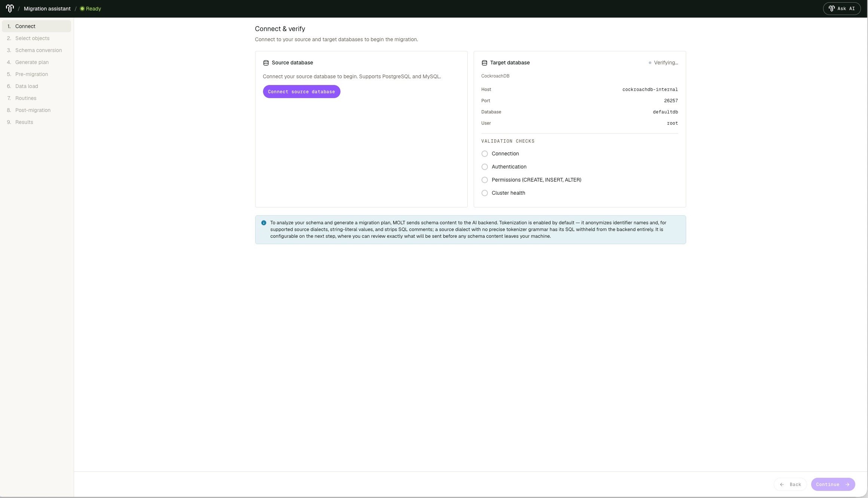Click port value 26257

click(671, 101)
